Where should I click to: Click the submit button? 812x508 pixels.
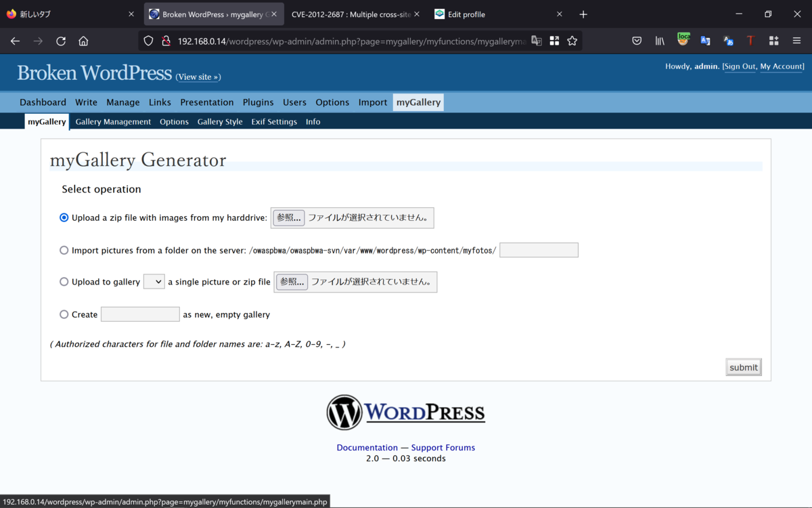(744, 367)
